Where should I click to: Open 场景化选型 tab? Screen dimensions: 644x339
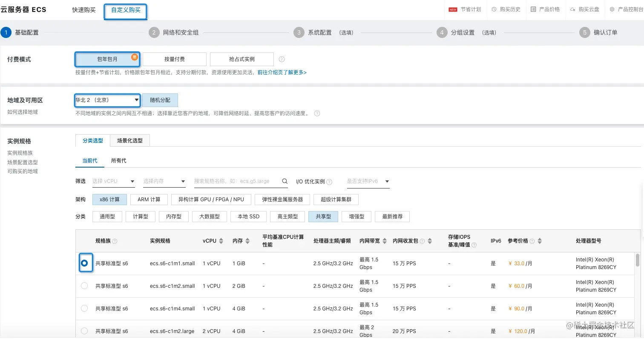[x=130, y=140]
